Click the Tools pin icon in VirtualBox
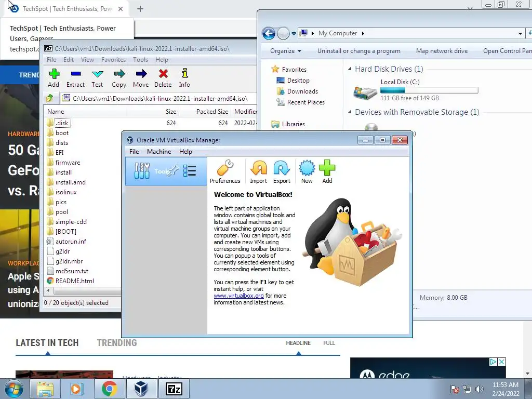This screenshot has width=532, height=399. tap(173, 170)
